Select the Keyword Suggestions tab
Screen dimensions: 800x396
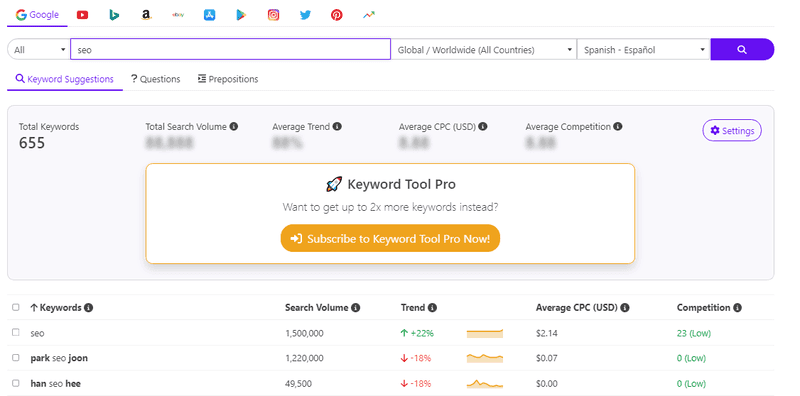65,79
